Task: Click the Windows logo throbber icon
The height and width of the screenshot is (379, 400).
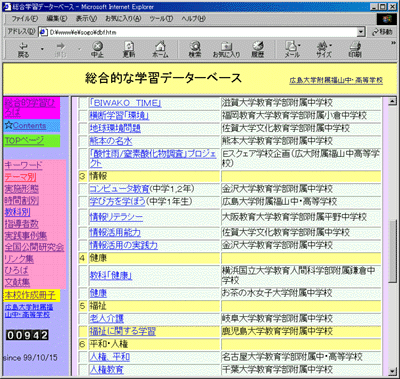Action: point(387,19)
